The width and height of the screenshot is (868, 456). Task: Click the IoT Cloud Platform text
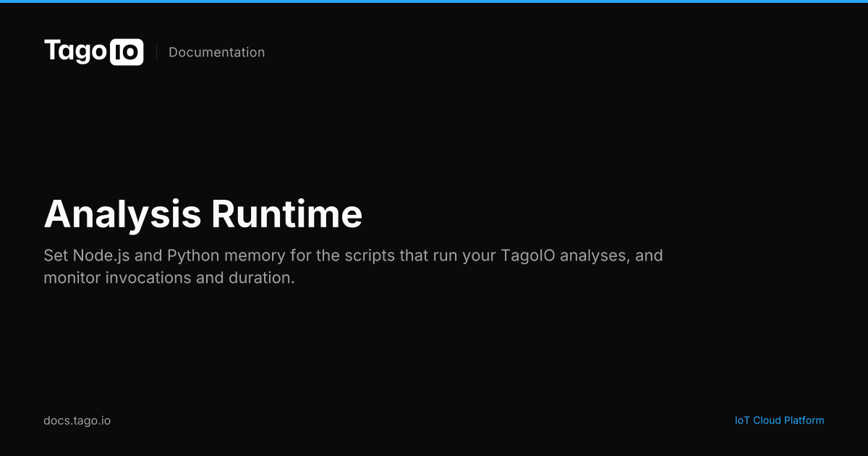point(779,421)
